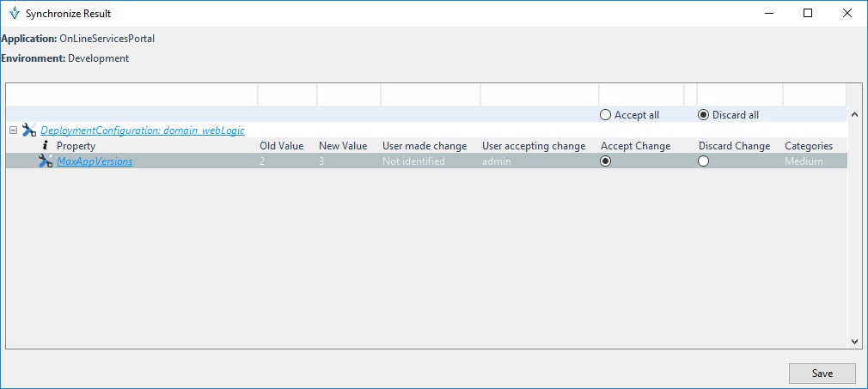
Task: Select the Medium category cell
Action: pyautogui.click(x=804, y=161)
